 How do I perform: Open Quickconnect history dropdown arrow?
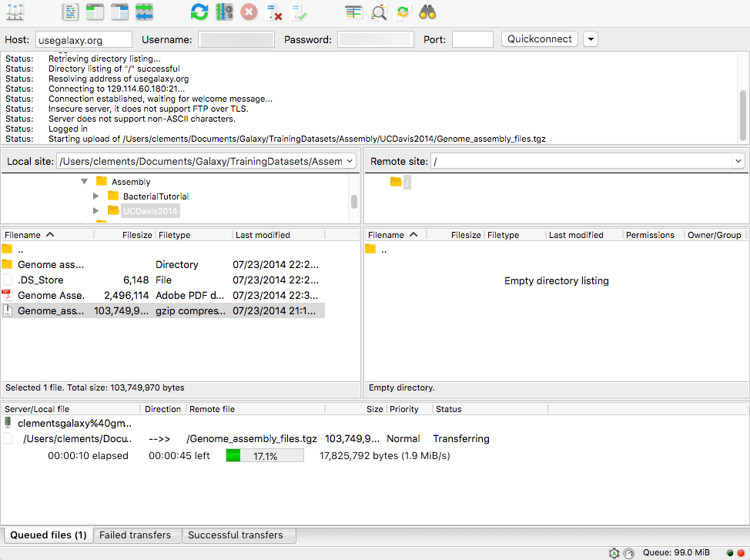(x=591, y=39)
